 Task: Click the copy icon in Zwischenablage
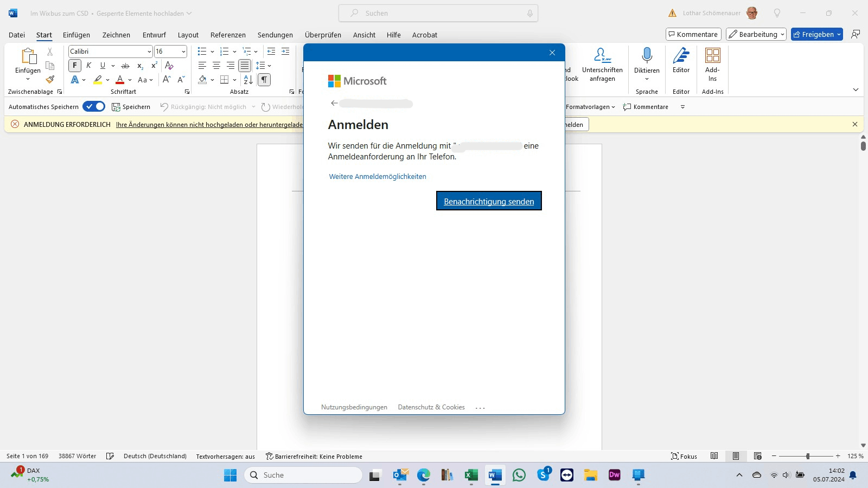coord(50,66)
